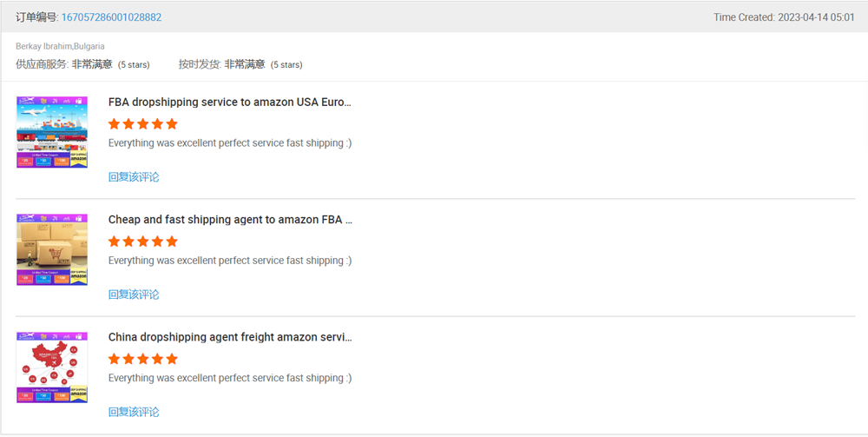Reply to the China dropshipping agent review
This screenshot has width=868, height=437.
click(134, 412)
